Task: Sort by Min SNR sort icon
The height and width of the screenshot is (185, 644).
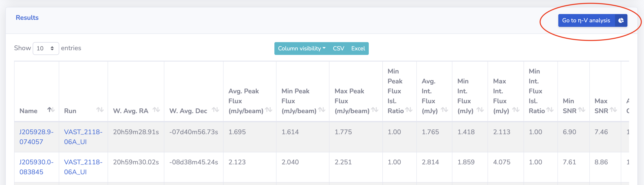Action: tap(582, 110)
